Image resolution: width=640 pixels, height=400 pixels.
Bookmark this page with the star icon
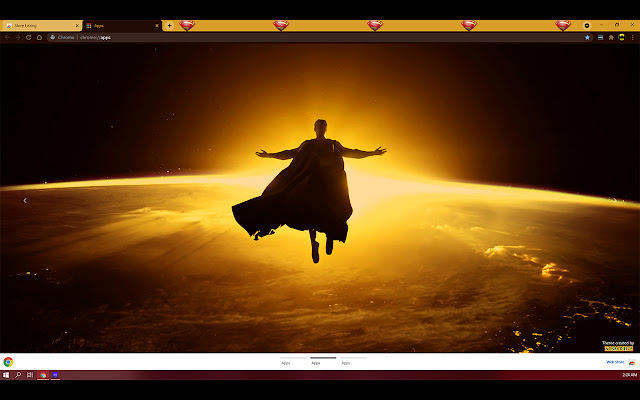(587, 37)
